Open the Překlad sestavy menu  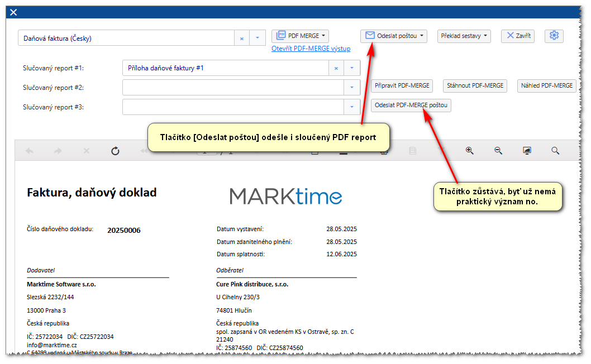(464, 36)
